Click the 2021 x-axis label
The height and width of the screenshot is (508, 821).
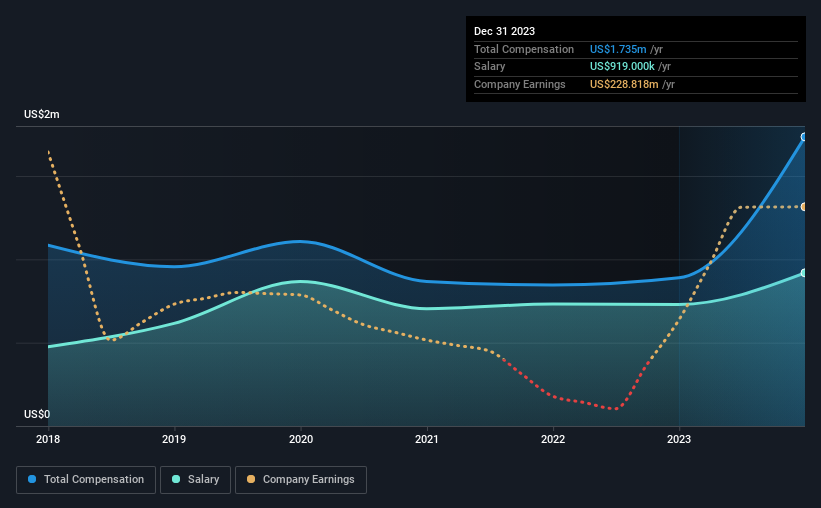click(x=427, y=439)
